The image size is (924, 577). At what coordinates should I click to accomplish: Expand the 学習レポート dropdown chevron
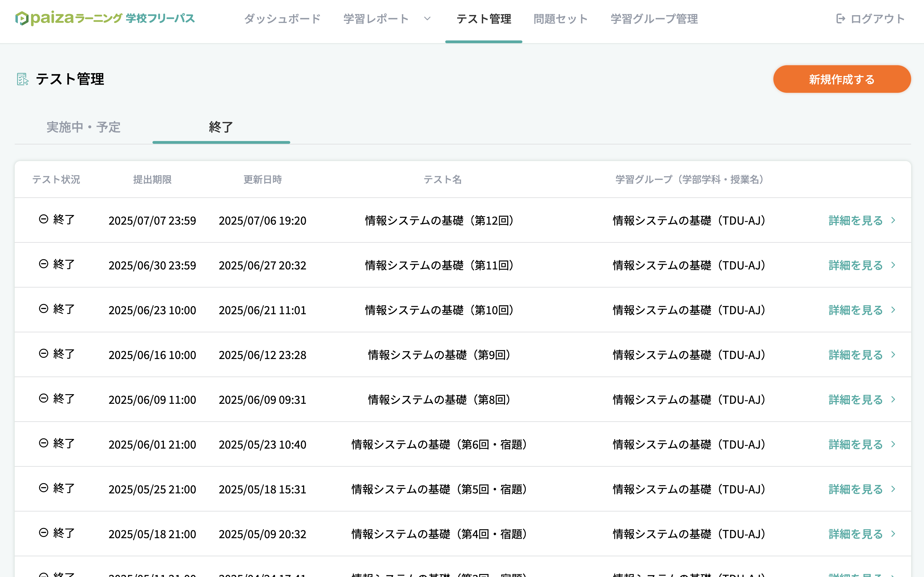(427, 19)
